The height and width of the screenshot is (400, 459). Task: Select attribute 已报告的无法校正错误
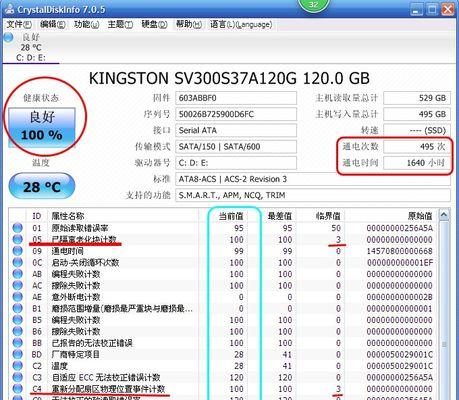92,343
